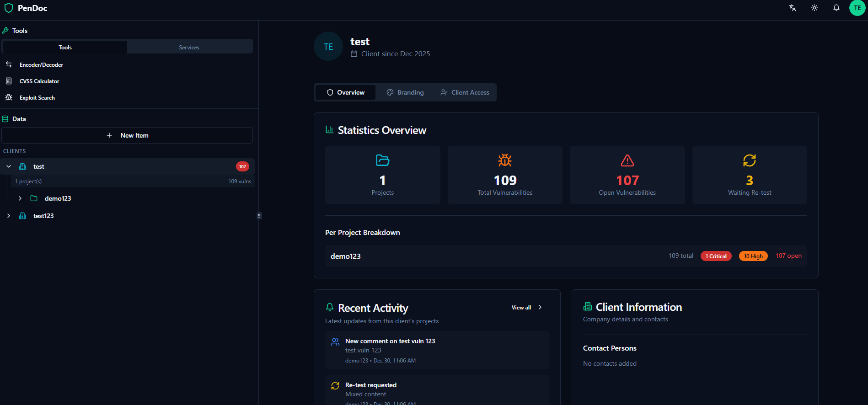Click the Waiting Re-test refresh icon

tap(750, 160)
